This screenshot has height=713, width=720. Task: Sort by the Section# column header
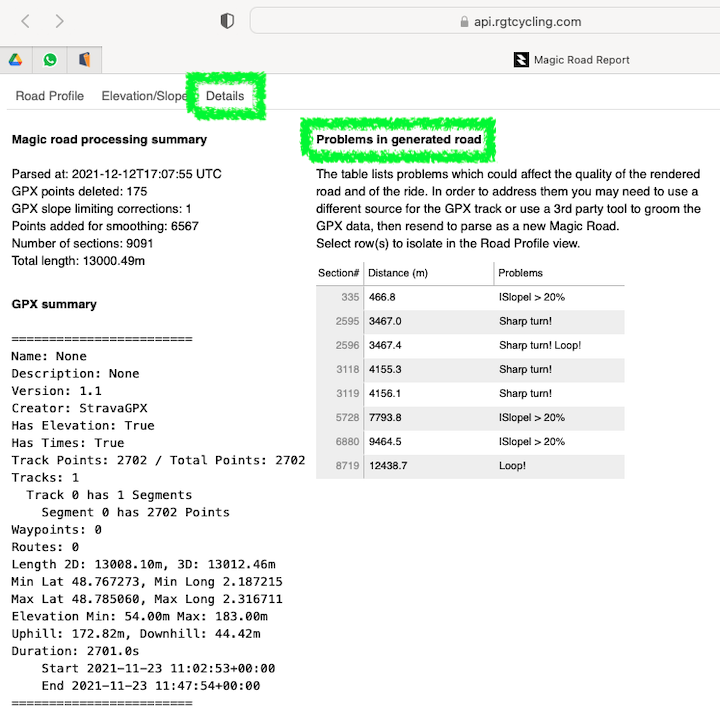click(x=338, y=273)
